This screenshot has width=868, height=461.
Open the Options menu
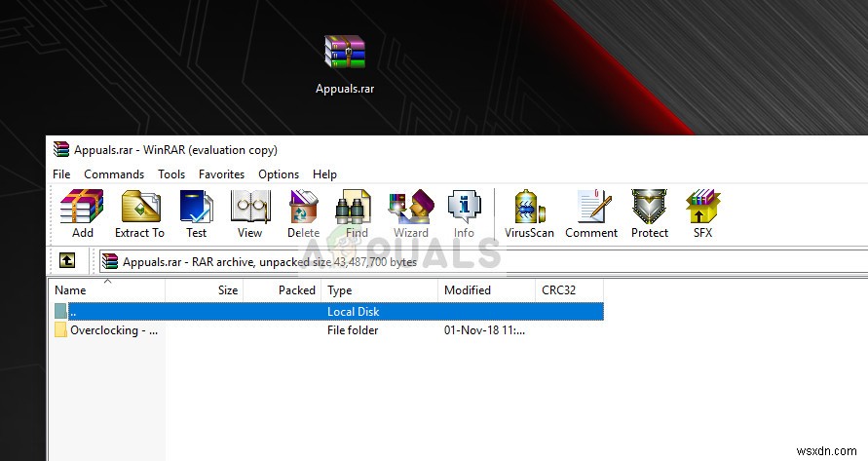(x=279, y=174)
